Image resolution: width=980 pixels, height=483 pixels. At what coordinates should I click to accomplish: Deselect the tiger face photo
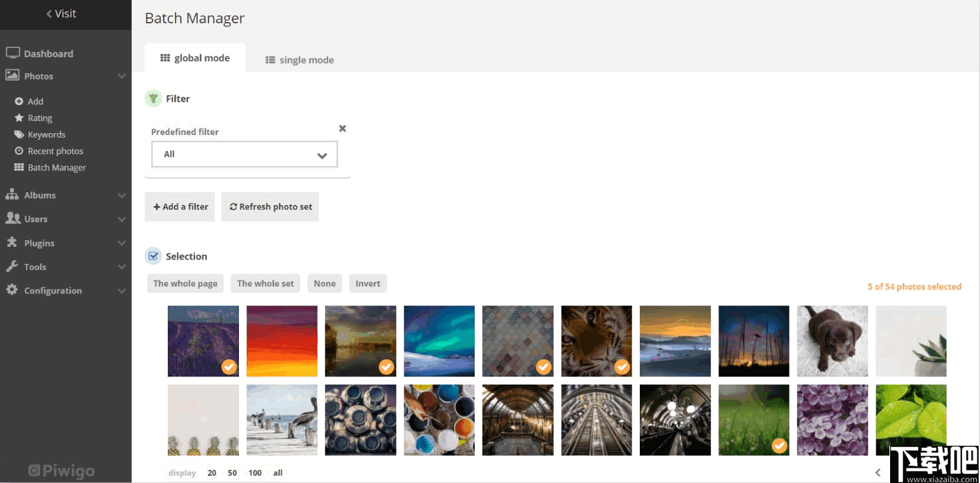click(x=597, y=341)
